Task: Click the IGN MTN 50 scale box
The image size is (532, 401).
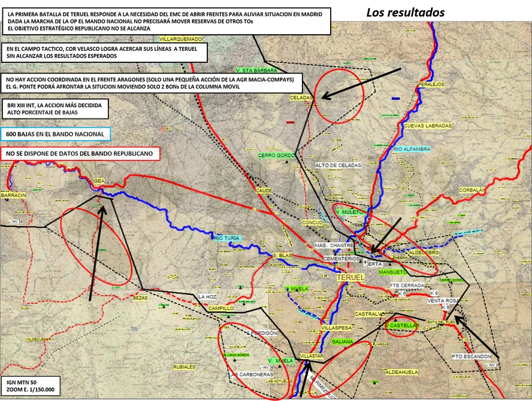Action: [31, 386]
